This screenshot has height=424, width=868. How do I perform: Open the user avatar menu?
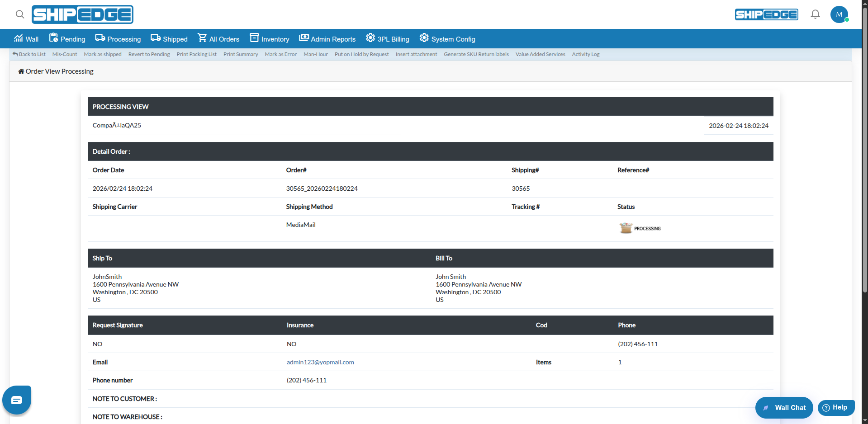point(839,14)
